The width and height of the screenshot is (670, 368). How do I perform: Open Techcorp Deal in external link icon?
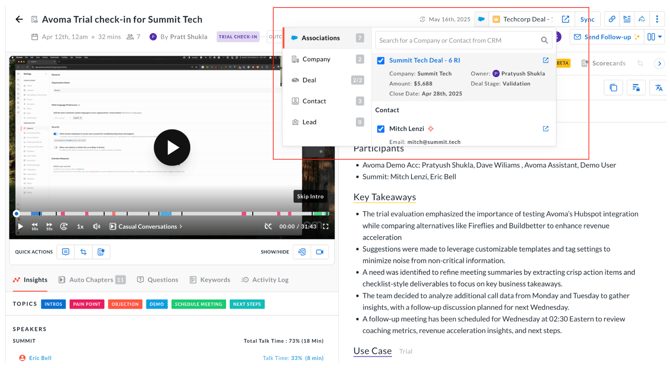coord(565,19)
